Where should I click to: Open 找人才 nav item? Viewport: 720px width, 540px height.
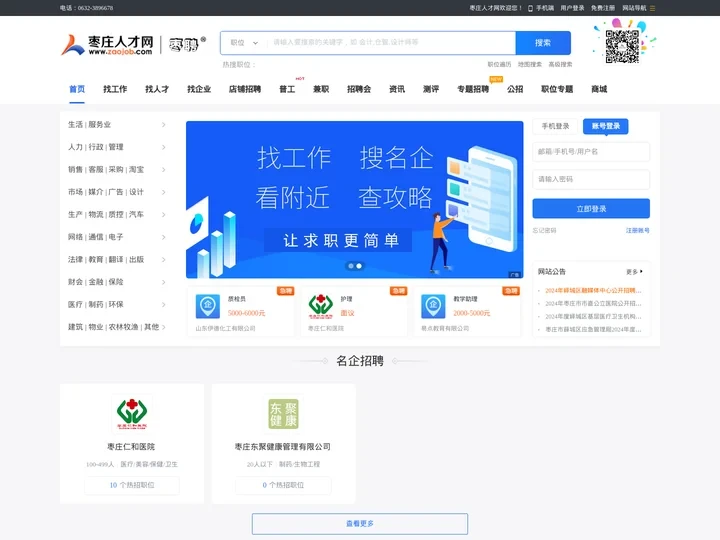(x=157, y=89)
